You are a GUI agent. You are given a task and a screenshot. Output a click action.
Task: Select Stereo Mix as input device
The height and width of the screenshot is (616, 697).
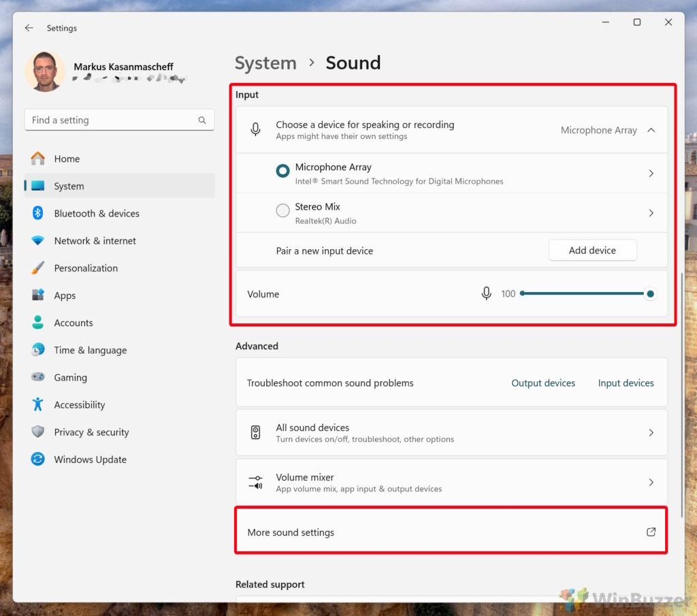click(x=282, y=210)
